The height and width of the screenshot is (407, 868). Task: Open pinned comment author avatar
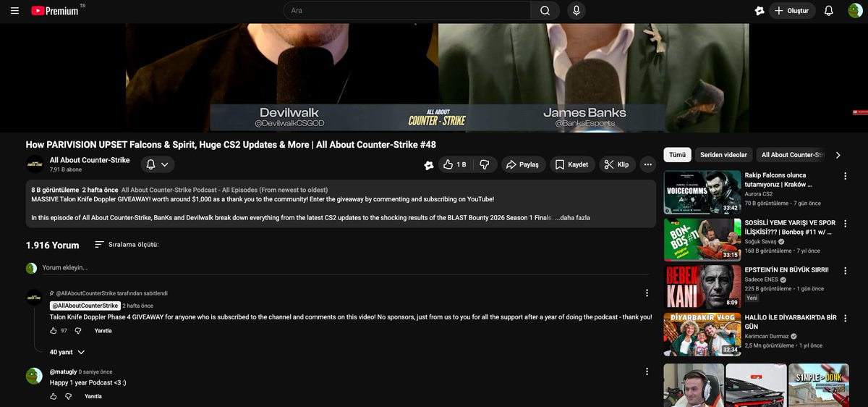click(35, 298)
